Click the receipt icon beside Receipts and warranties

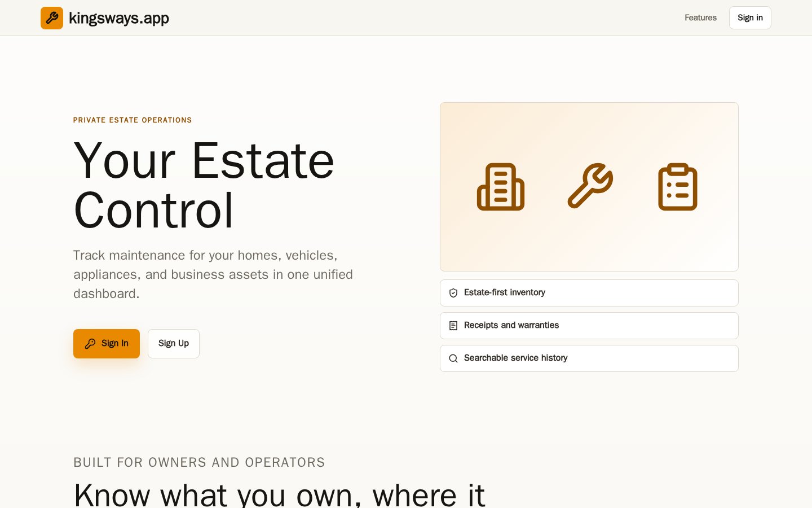(453, 326)
